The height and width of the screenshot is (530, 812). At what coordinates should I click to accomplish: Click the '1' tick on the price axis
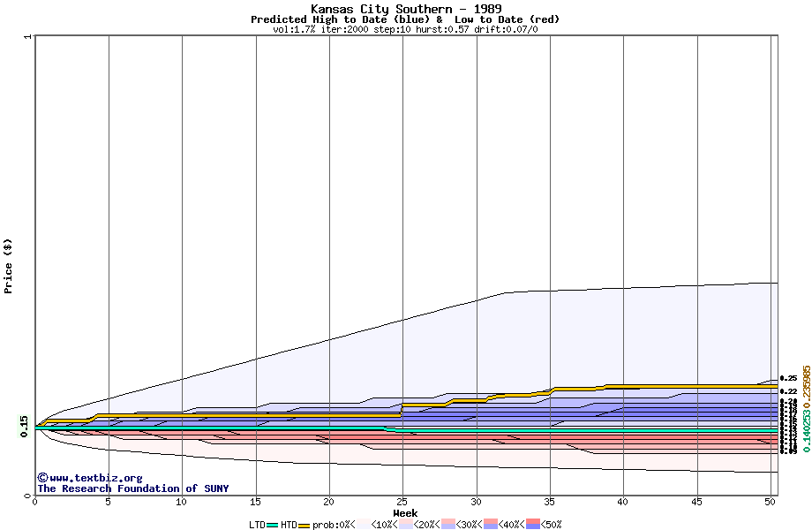pyautogui.click(x=28, y=36)
